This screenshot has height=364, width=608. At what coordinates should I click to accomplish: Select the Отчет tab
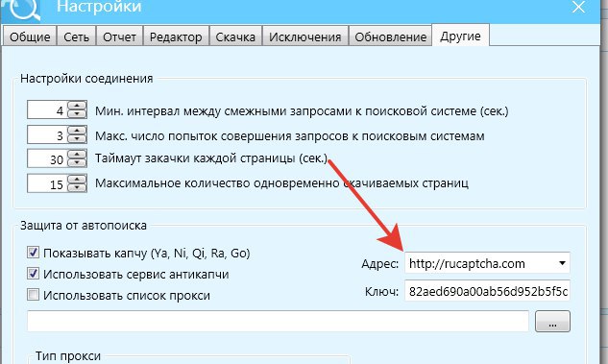pos(119,36)
